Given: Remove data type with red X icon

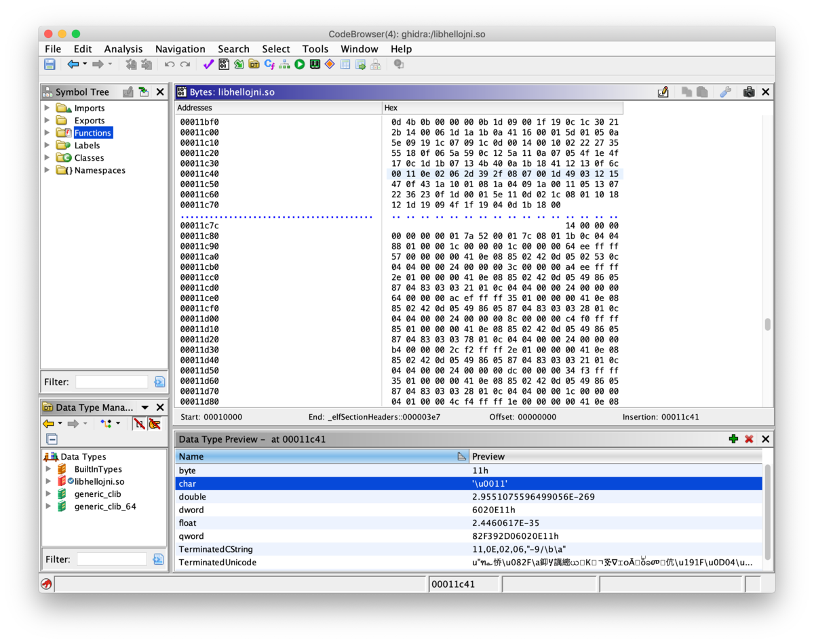Looking at the screenshot, I should (749, 439).
